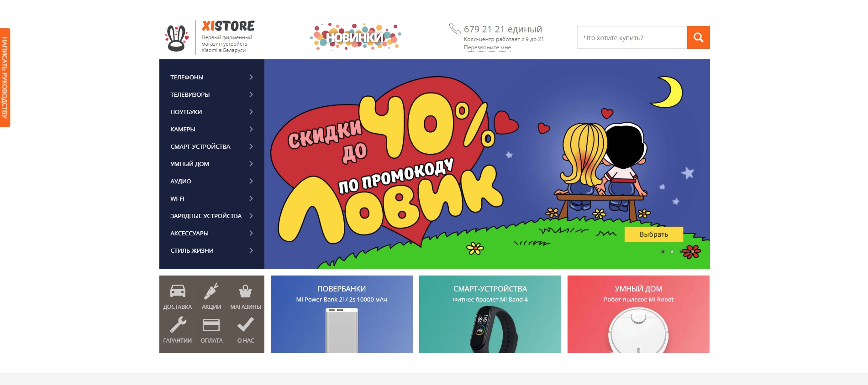Click the Новинки colorful banner
This screenshot has width=868, height=385.
(x=356, y=36)
